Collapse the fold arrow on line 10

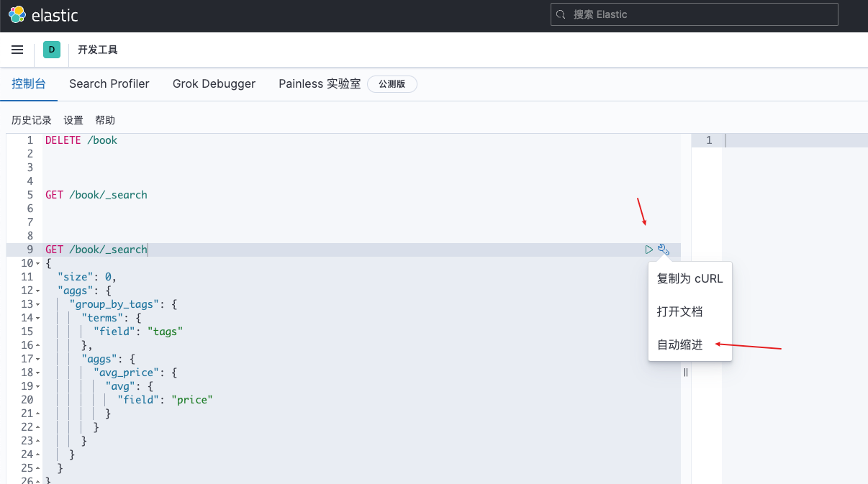[x=38, y=264]
